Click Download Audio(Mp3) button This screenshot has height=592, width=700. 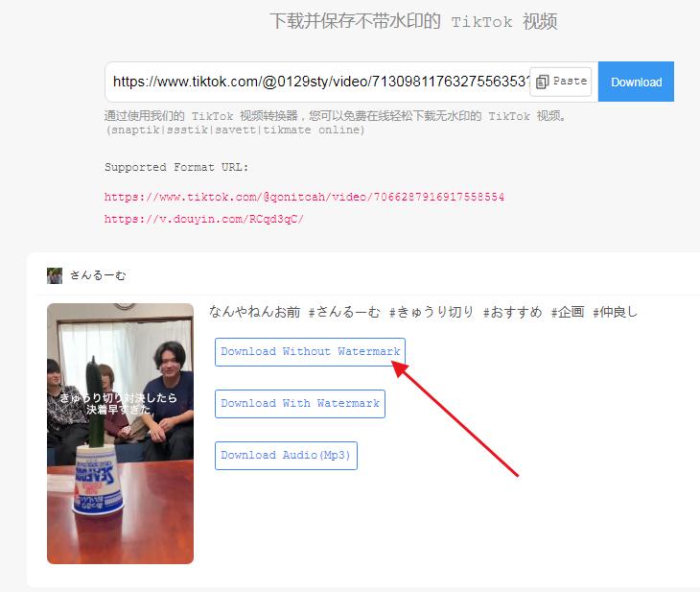(286, 456)
